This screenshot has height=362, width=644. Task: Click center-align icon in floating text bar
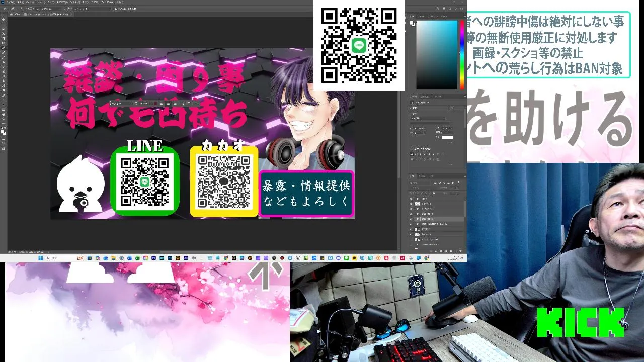pos(168,104)
